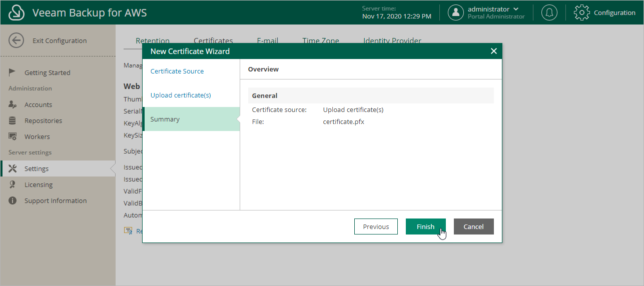The width and height of the screenshot is (644, 286).
Task: Click the Previous button
Action: 376,226
